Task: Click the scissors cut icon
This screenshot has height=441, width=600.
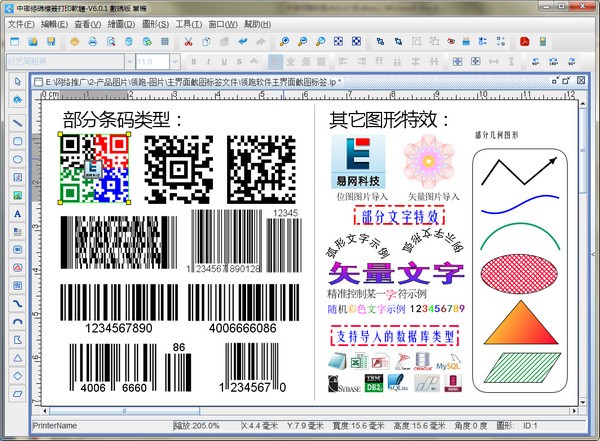Action: (188, 42)
